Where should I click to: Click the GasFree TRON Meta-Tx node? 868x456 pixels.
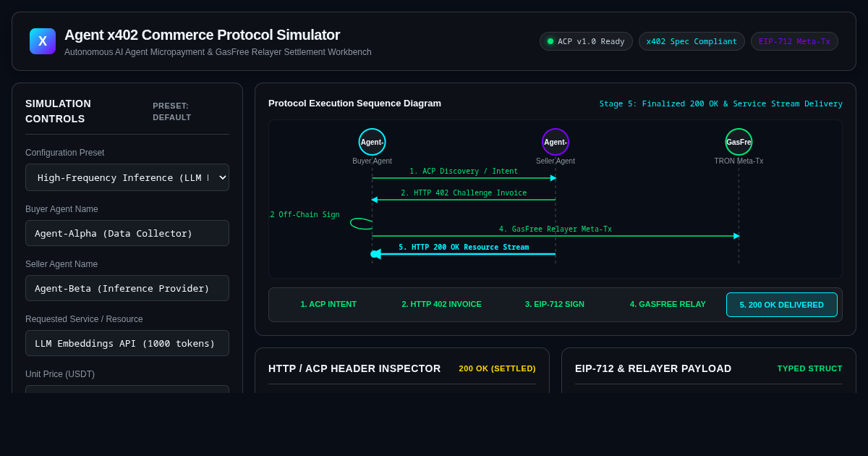tap(739, 142)
